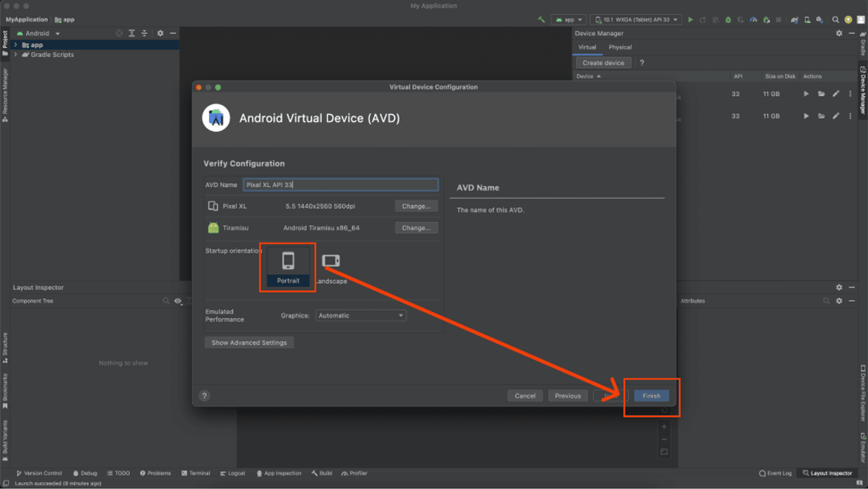Minimize the Device Manager panel
This screenshot has height=489, width=868.
(852, 33)
